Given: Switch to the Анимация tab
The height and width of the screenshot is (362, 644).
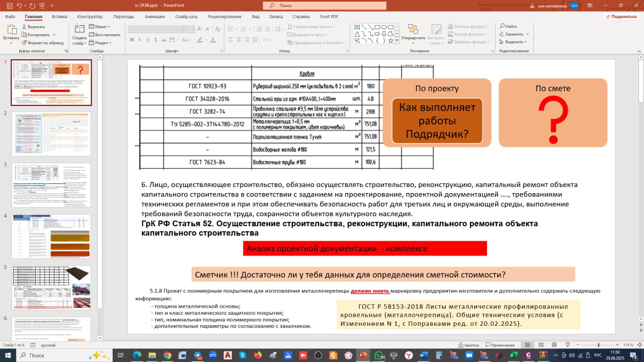Looking at the screenshot, I should coord(154,17).
